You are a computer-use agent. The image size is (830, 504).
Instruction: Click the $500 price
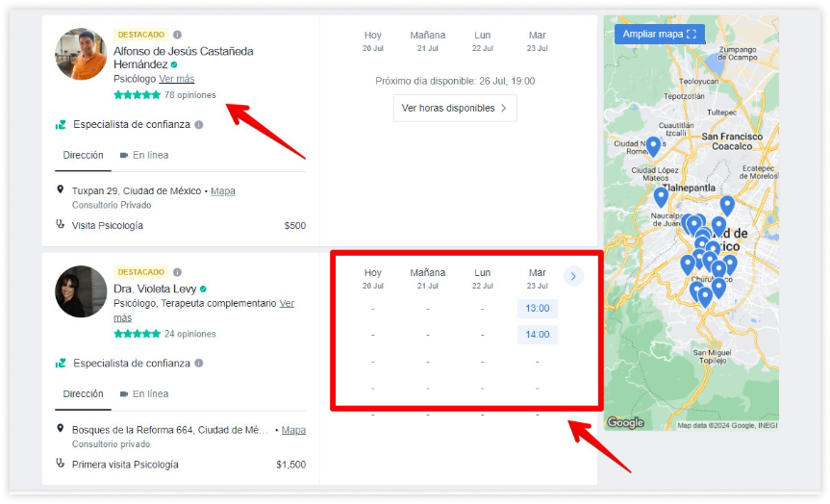click(295, 225)
